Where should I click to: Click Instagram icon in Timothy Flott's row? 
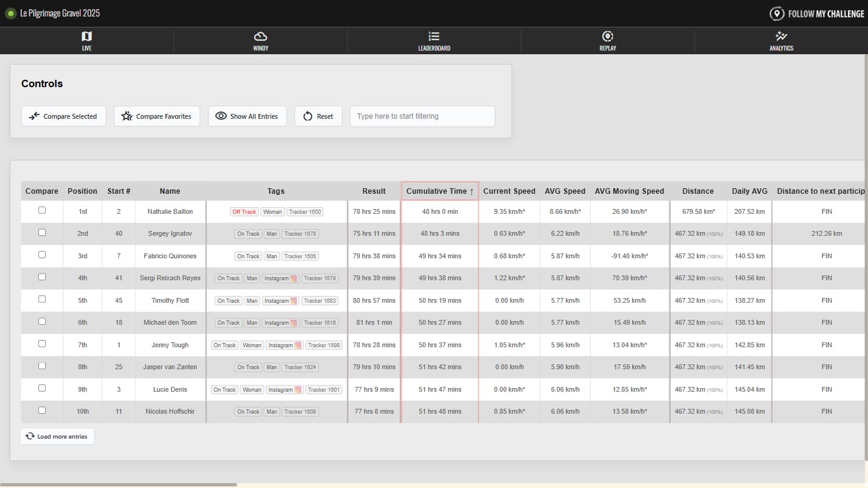[x=294, y=301]
